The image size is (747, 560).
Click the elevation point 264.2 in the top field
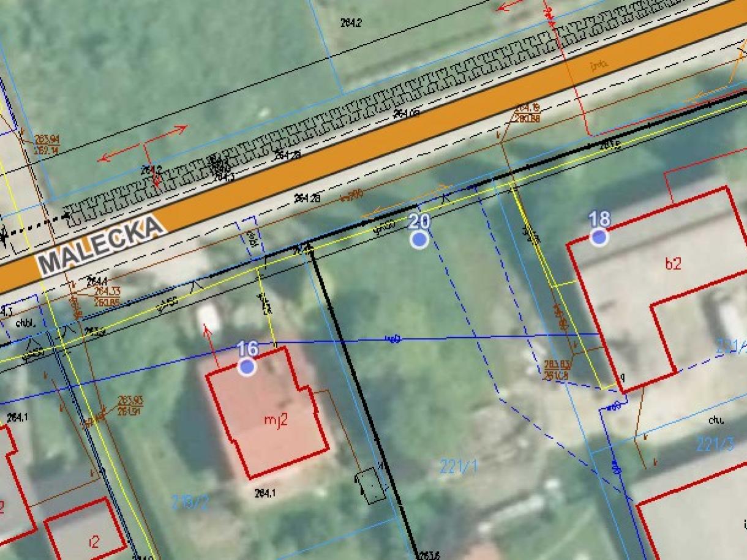(350, 23)
